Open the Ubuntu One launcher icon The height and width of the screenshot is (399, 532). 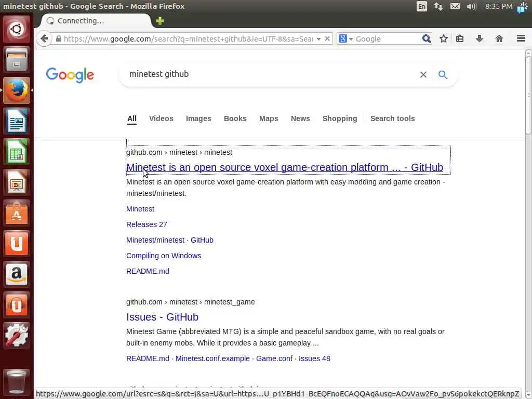tap(16, 243)
